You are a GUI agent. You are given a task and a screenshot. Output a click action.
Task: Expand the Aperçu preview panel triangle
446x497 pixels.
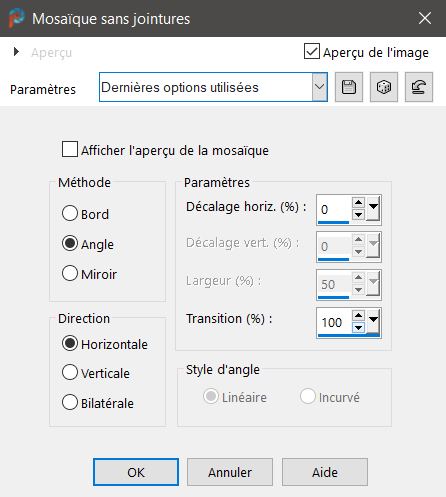(16, 52)
